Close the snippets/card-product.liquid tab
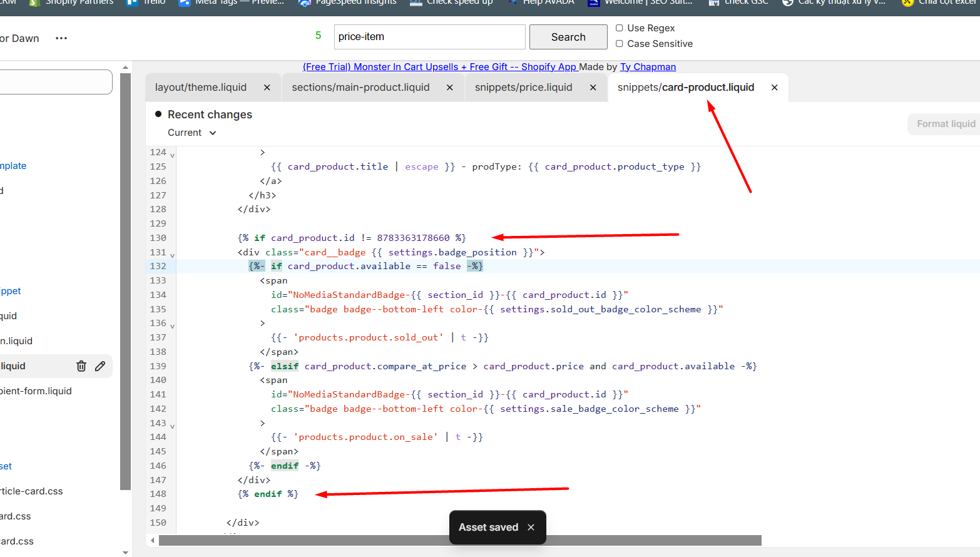 tap(775, 88)
